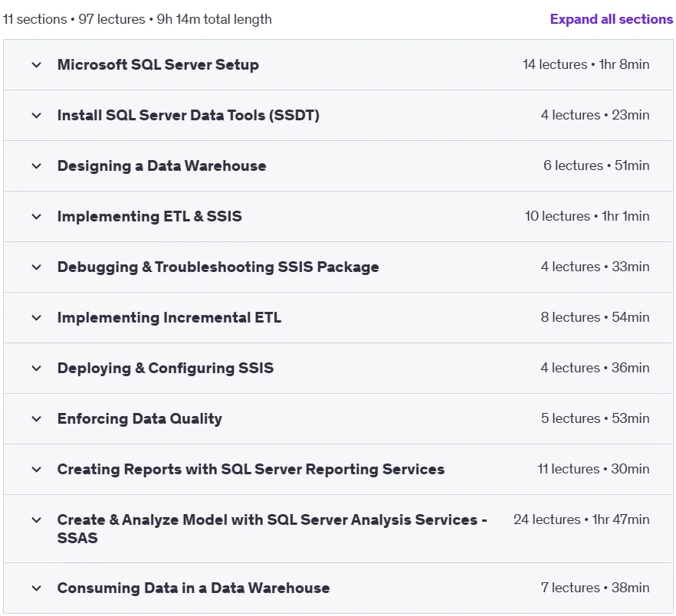Expand chevron for Enforcing Data Quality
676x616 pixels.
click(x=37, y=418)
